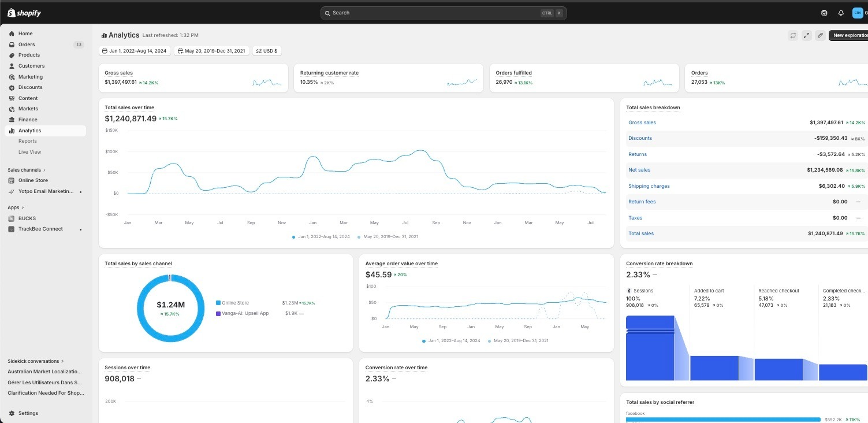Go to Marketing in sidebar

(x=31, y=77)
